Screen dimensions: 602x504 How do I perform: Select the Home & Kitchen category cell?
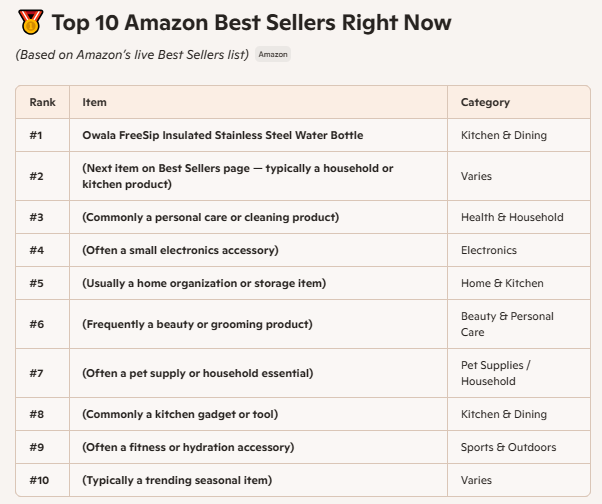[502, 283]
